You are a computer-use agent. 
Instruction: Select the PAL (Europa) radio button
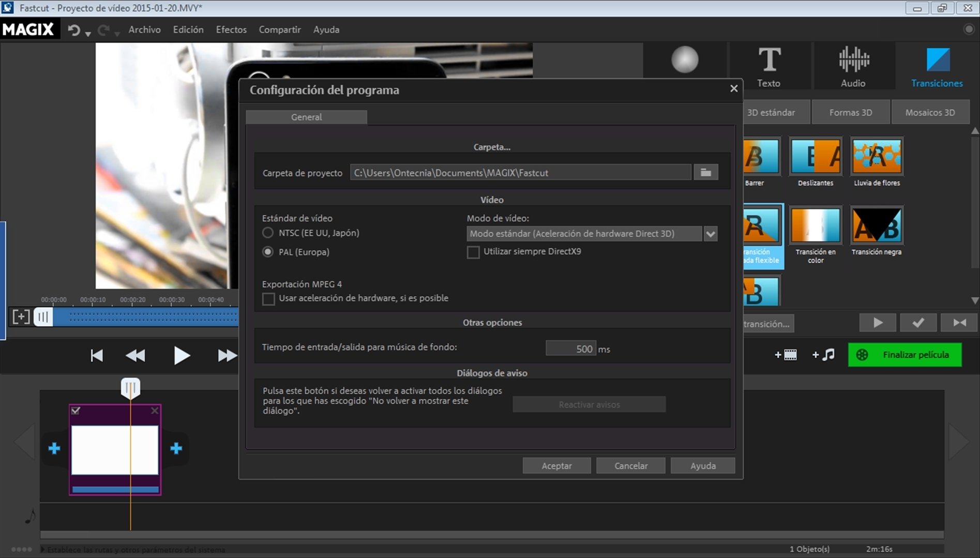pos(268,252)
